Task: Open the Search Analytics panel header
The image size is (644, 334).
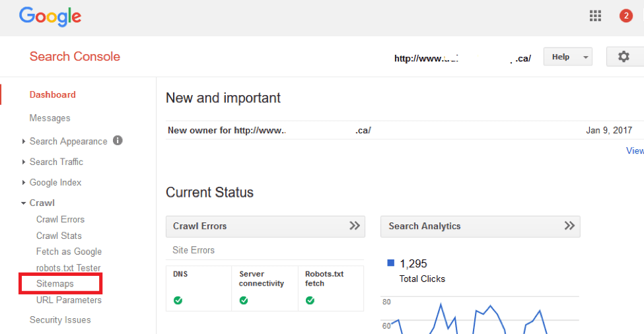Action: pos(480,226)
